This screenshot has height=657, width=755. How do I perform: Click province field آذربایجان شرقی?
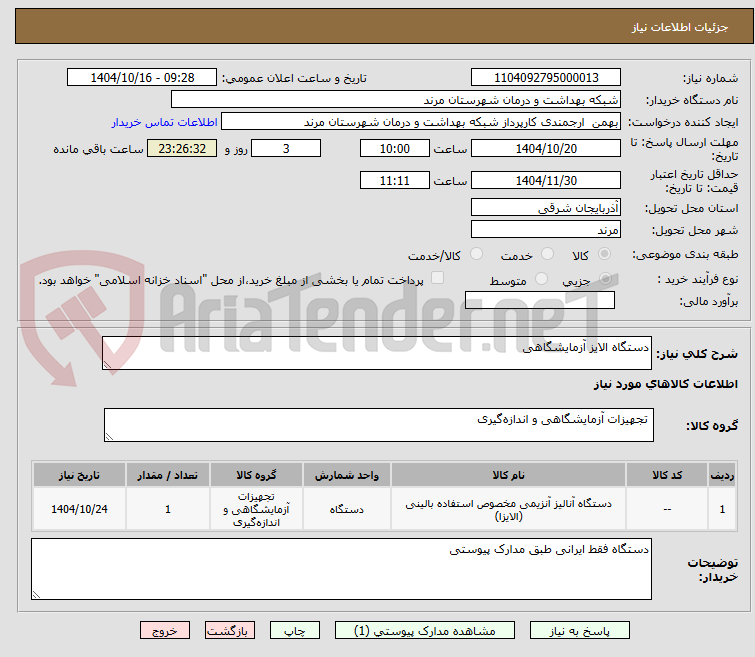click(x=546, y=208)
